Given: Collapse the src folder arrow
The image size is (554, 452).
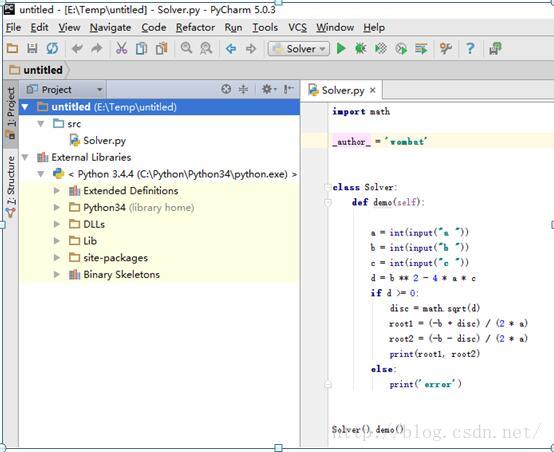Looking at the screenshot, I should [41, 124].
